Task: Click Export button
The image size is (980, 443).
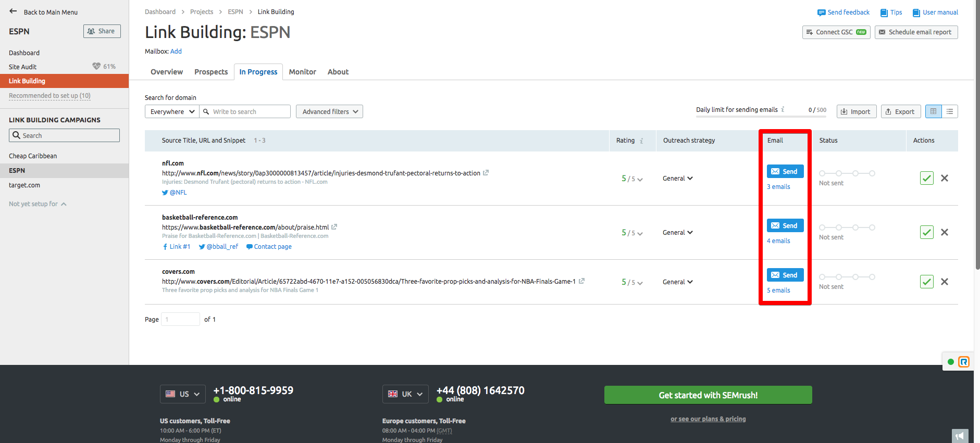Action: tap(901, 111)
